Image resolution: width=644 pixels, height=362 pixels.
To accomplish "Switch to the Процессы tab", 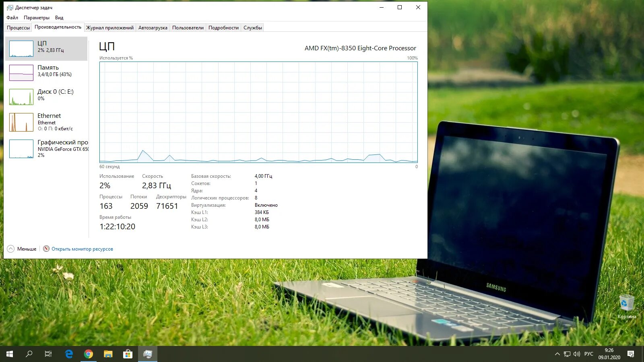I will (x=18, y=27).
